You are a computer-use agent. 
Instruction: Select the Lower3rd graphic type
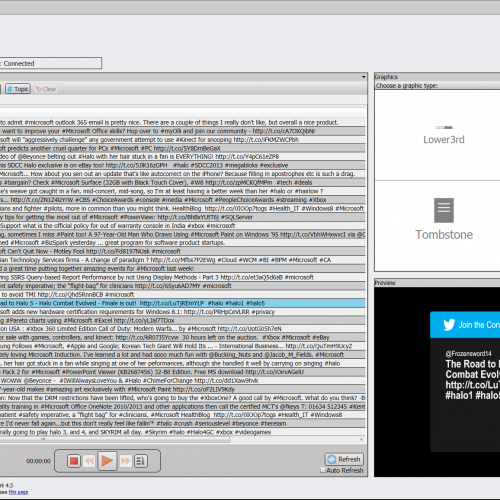click(444, 136)
